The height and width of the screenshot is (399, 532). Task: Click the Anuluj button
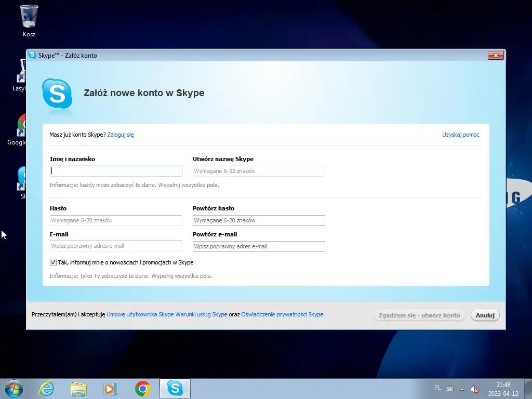(x=485, y=315)
